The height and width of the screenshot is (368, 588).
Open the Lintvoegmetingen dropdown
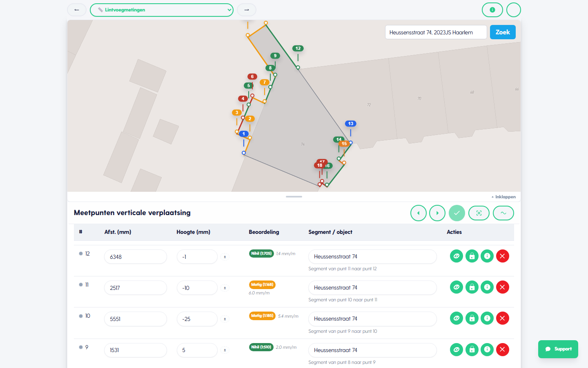point(161,10)
